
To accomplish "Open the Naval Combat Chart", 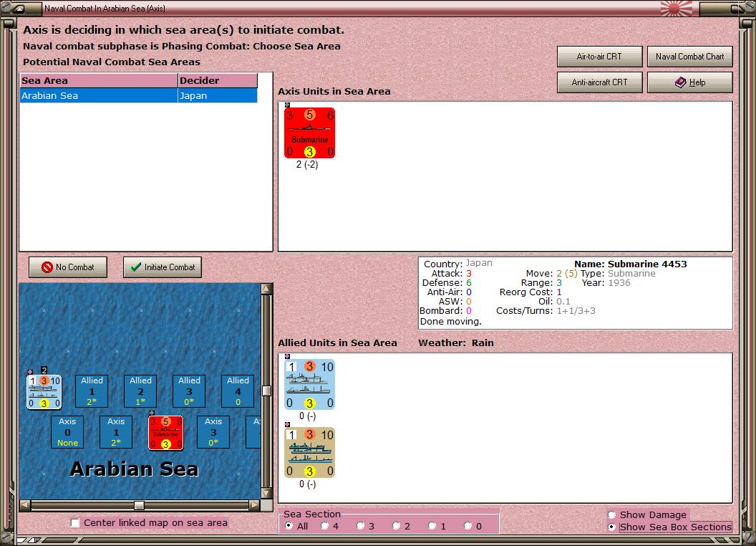I will pyautogui.click(x=689, y=57).
